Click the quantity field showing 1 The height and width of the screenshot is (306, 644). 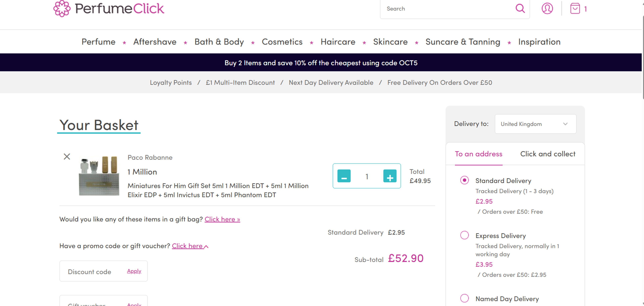[366, 176]
